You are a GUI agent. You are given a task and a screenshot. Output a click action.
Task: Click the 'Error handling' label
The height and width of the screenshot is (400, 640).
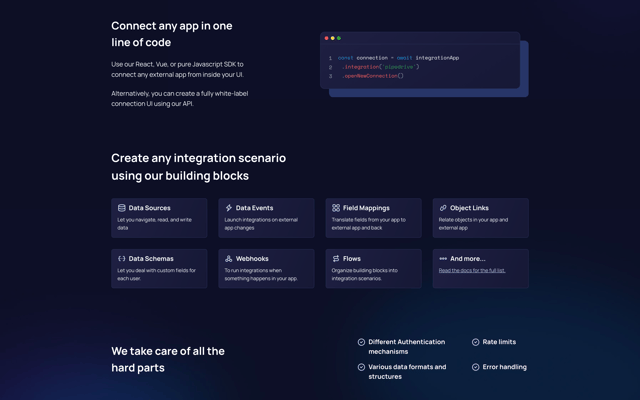pos(504,367)
